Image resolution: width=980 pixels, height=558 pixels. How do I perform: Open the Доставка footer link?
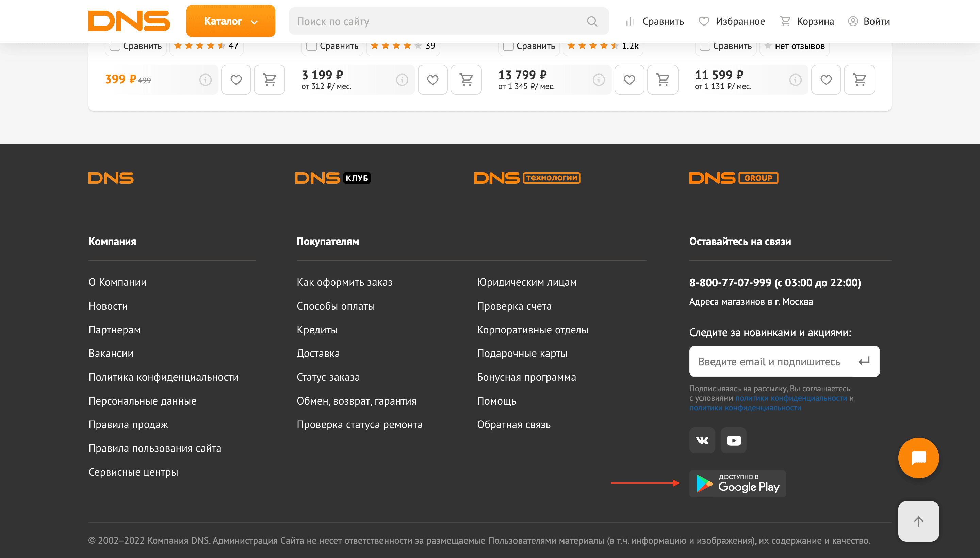[x=318, y=354]
